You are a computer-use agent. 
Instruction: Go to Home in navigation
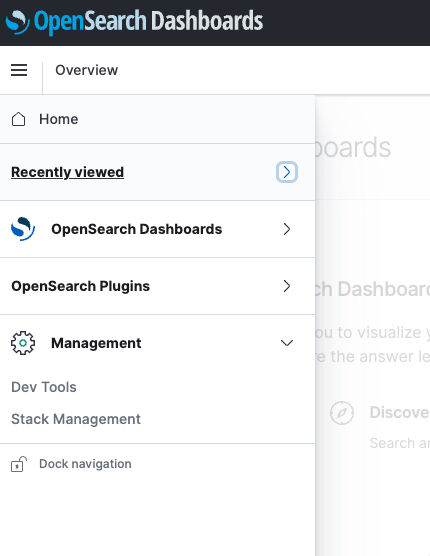[x=58, y=119]
